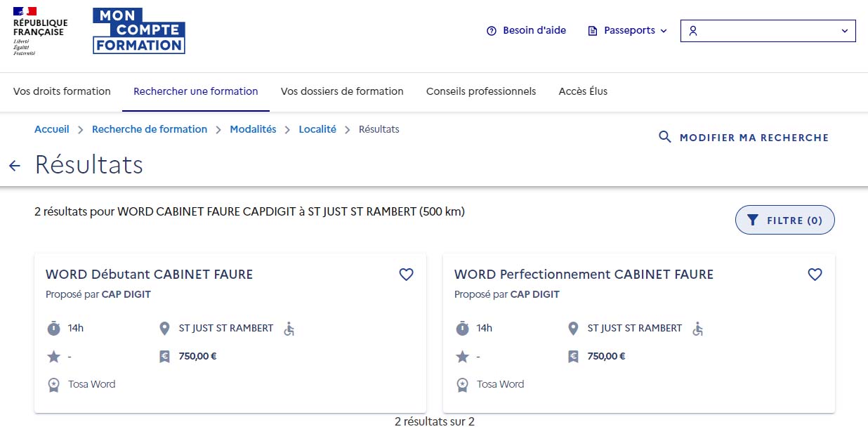Click euro price icon in WORD Perfectionnement card
This screenshot has height=434, width=868.
[x=573, y=357]
